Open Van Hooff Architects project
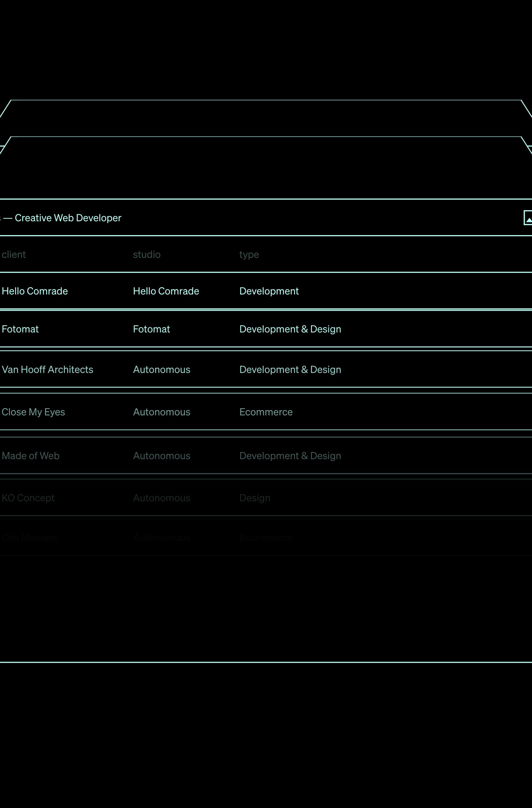Viewport: 532px width, 808px height. [x=47, y=370]
